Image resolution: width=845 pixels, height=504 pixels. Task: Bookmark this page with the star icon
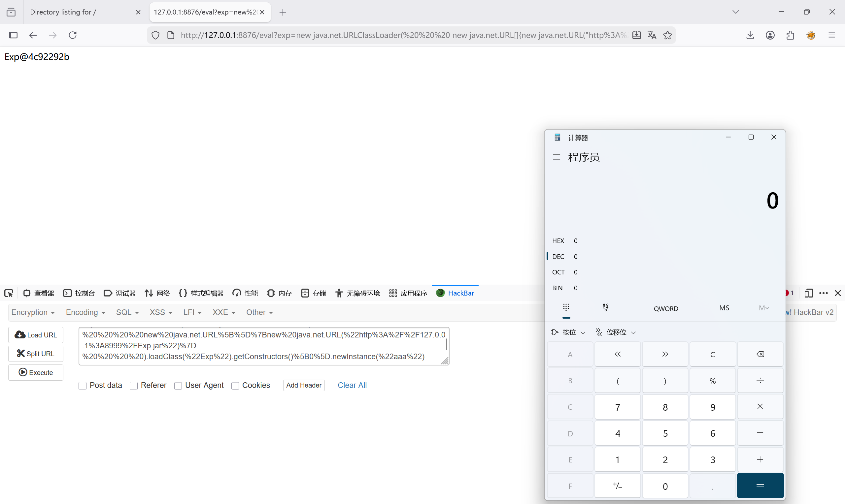pyautogui.click(x=667, y=35)
